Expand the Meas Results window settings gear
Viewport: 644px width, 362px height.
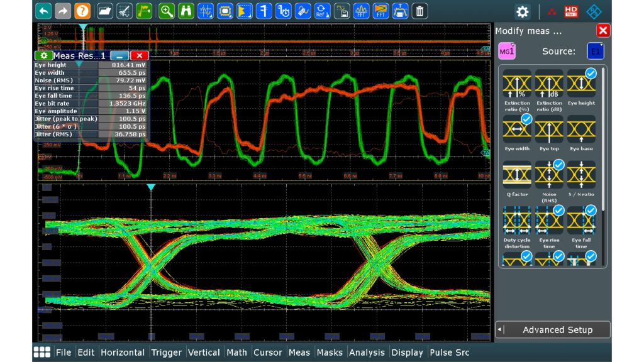click(43, 55)
